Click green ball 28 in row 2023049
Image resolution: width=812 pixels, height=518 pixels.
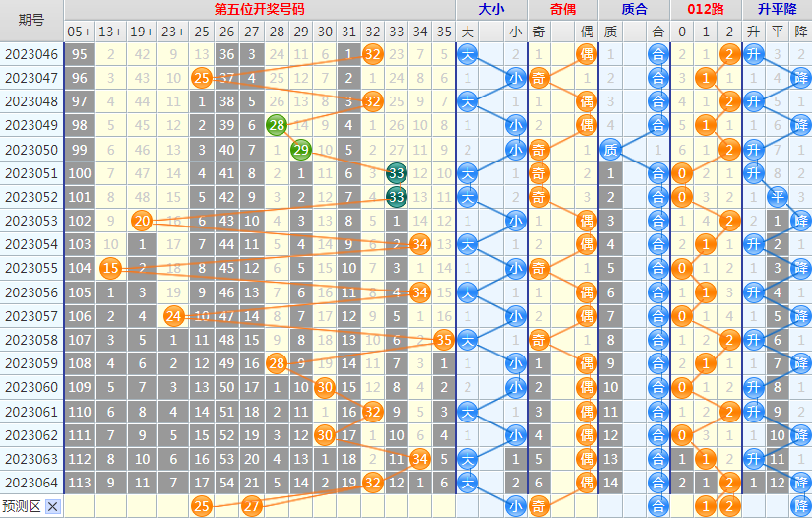pos(277,125)
